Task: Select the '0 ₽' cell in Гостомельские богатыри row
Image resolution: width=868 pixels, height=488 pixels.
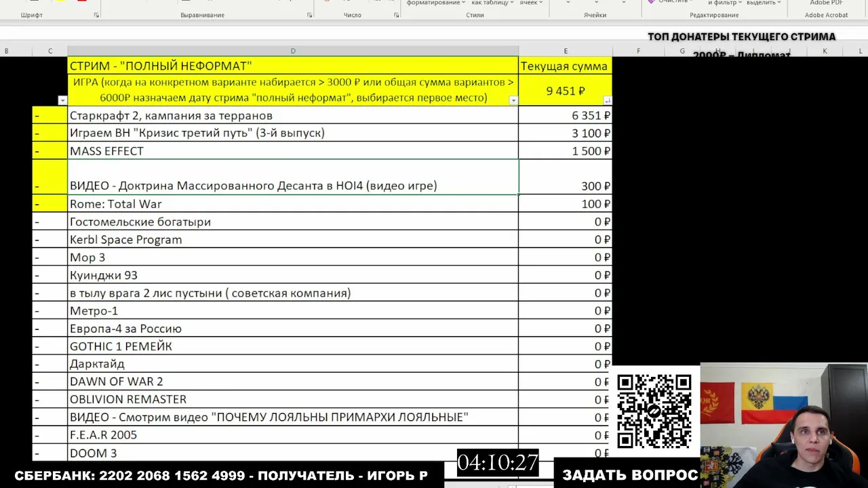Action: pos(566,222)
